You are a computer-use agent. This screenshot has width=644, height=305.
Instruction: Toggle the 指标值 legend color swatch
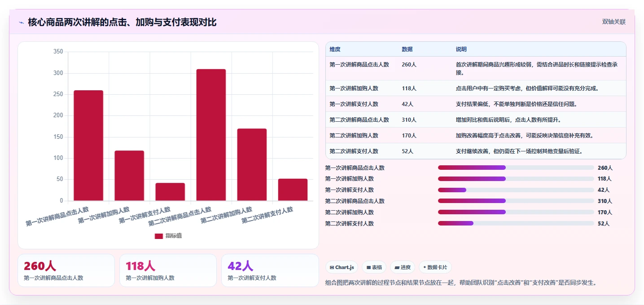pyautogui.click(x=159, y=236)
